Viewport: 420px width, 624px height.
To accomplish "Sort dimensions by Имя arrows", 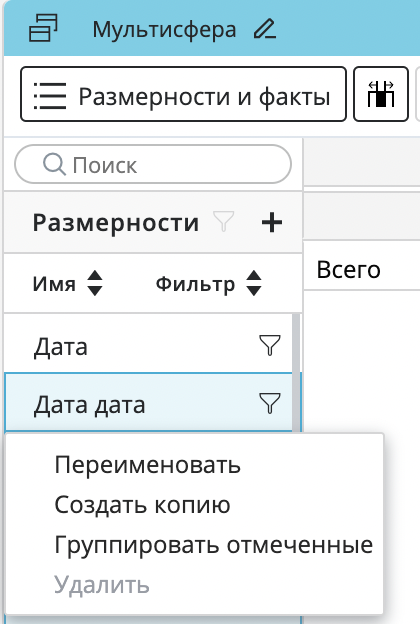I will click(x=95, y=283).
